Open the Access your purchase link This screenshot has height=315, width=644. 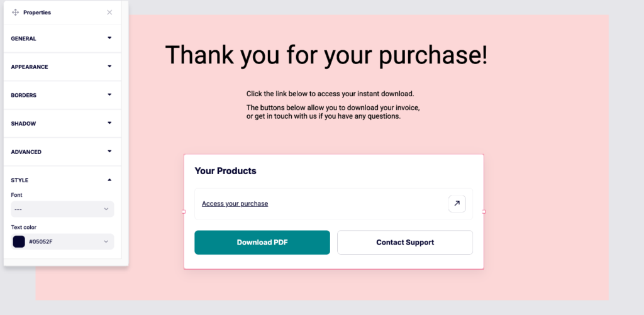point(235,204)
